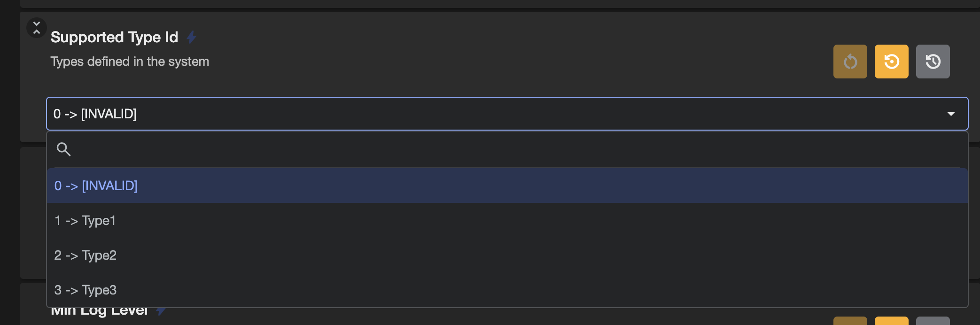Click the "Min Log Level" heading
Viewport: 980px width, 325px height.
tap(99, 312)
